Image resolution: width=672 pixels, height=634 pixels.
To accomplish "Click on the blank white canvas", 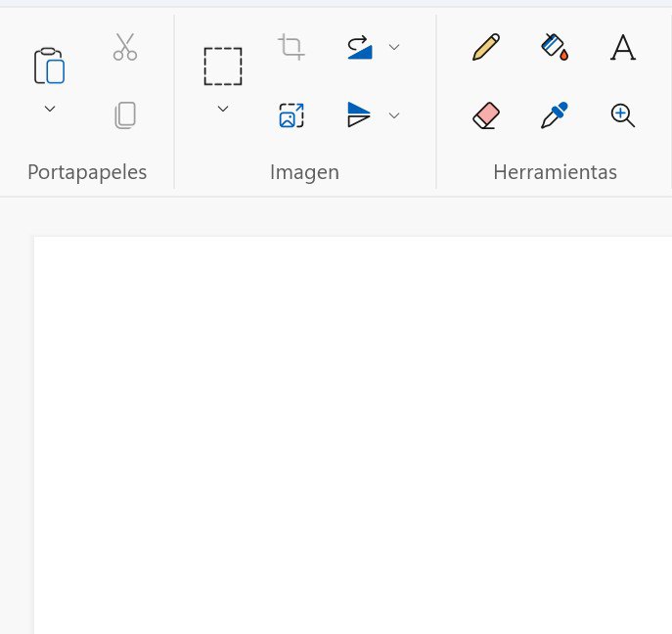I will (352, 430).
